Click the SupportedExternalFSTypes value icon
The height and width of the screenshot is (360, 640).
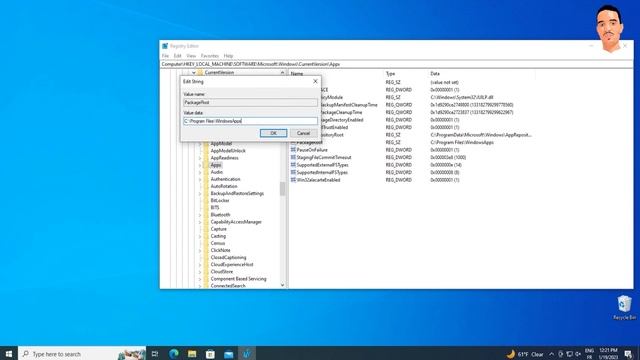[293, 165]
